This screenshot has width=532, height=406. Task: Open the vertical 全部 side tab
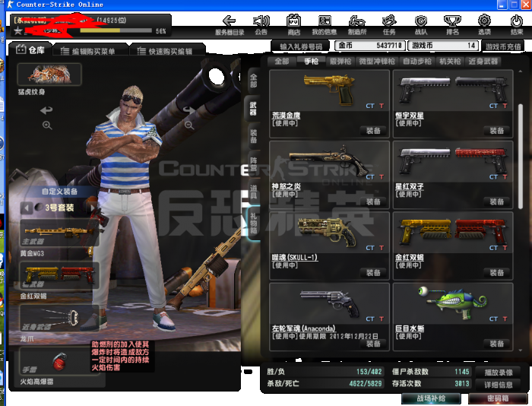[x=254, y=81]
